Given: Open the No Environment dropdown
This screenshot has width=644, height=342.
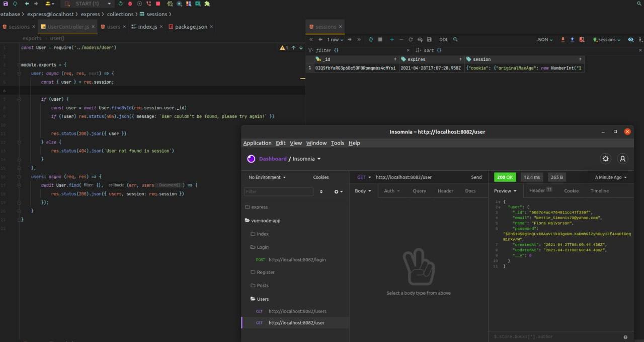Looking at the screenshot, I should tap(267, 177).
